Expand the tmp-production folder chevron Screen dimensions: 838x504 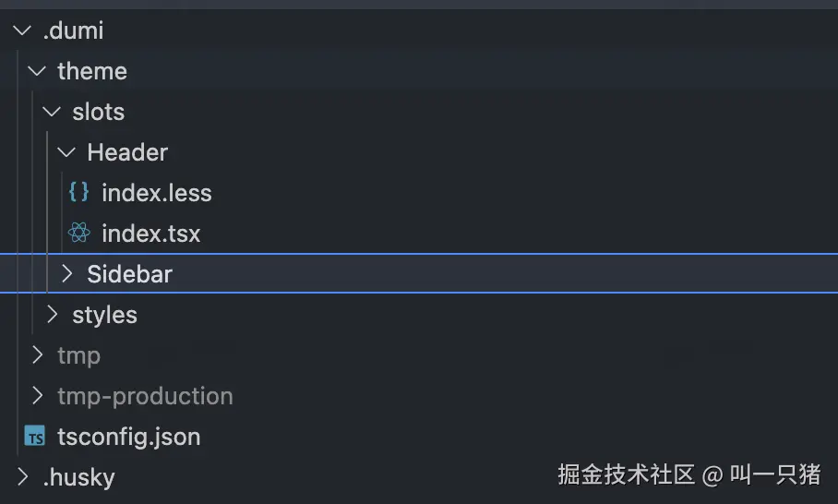click(37, 396)
